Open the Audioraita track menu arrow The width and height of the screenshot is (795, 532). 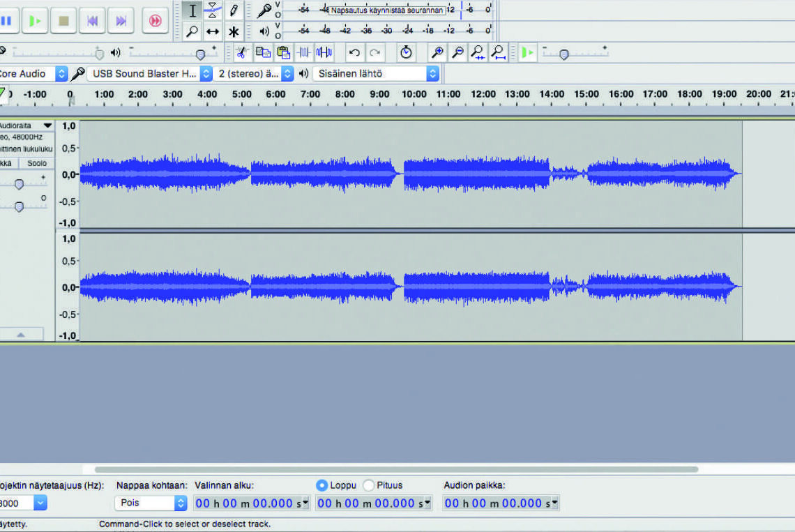tap(47, 126)
